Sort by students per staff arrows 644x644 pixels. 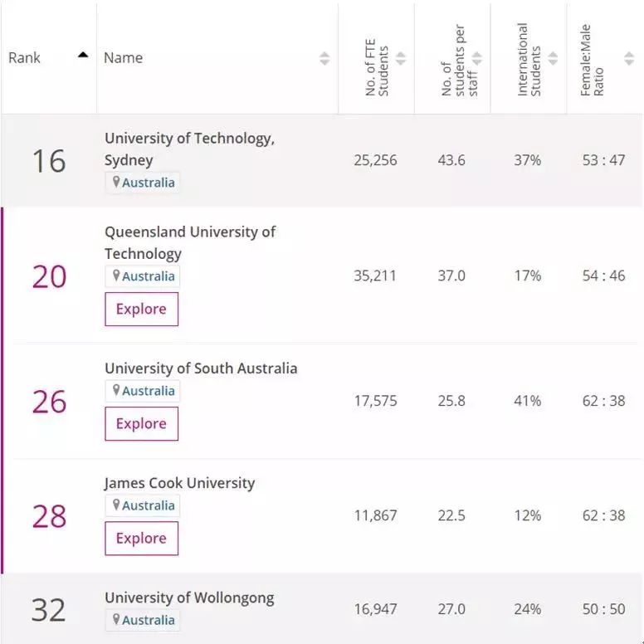[477, 58]
